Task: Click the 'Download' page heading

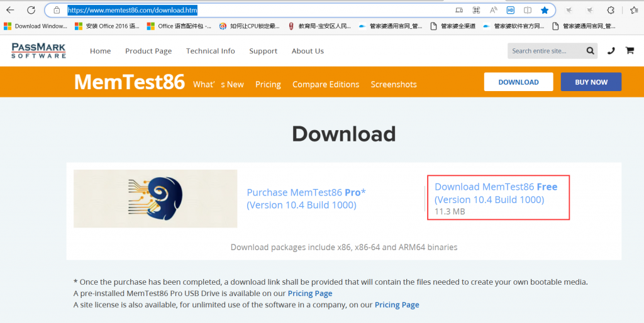Action: (344, 134)
